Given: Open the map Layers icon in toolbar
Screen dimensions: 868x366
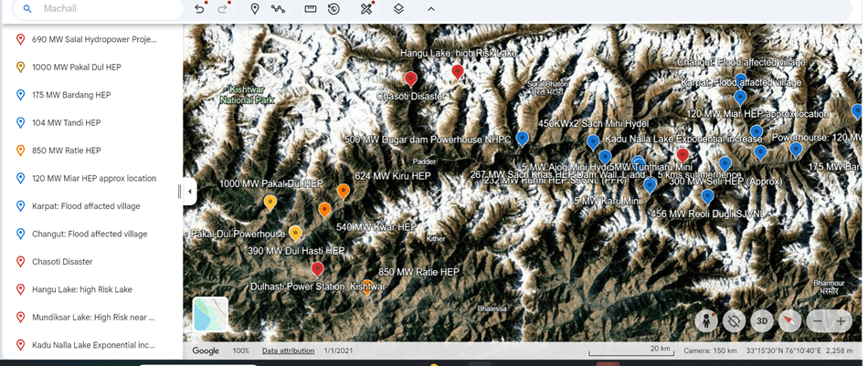Looking at the screenshot, I should (398, 9).
